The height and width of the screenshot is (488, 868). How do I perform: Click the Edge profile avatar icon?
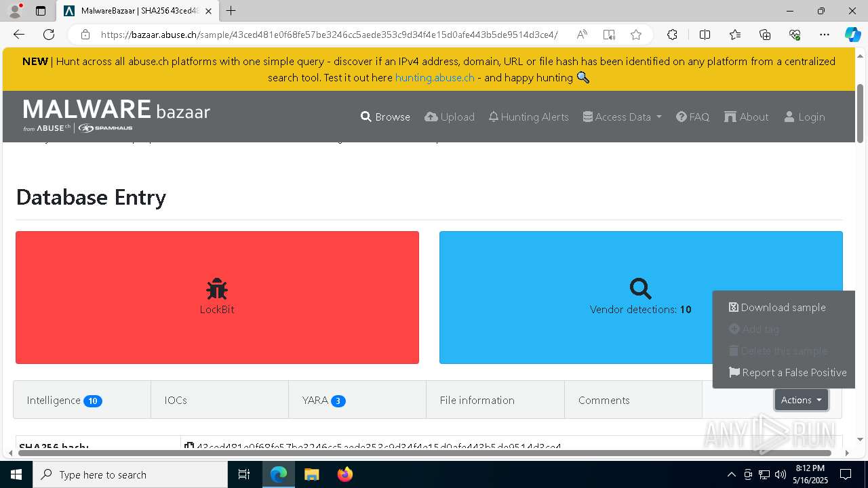(15, 11)
